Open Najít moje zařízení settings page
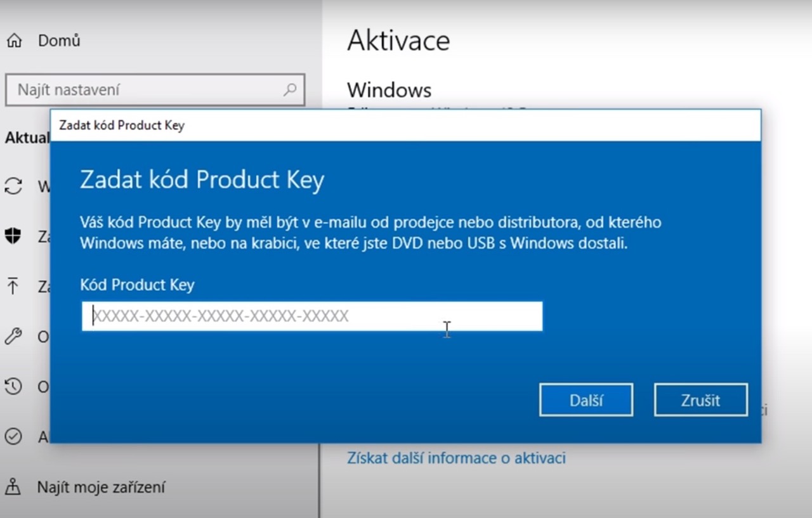The height and width of the screenshot is (518, 812). point(101,487)
